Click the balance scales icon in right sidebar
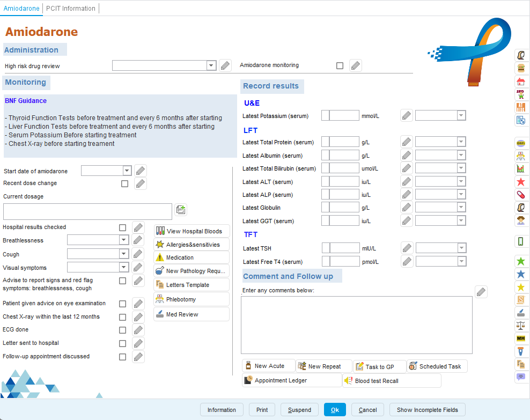The width and height of the screenshot is (530, 420). click(x=520, y=326)
